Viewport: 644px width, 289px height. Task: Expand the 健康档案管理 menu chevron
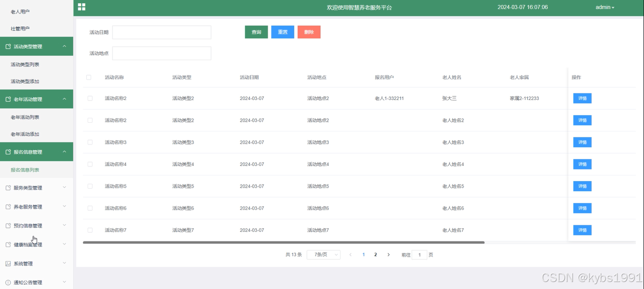coord(65,244)
